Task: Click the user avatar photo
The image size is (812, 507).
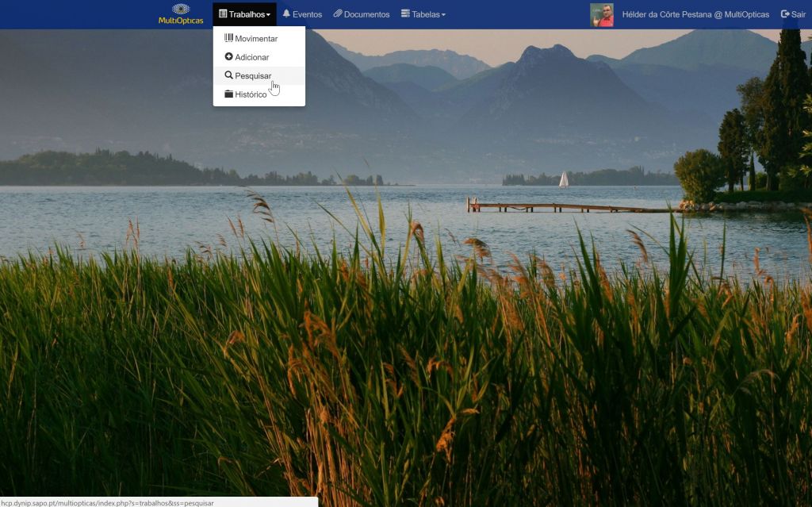Action: tap(602, 14)
